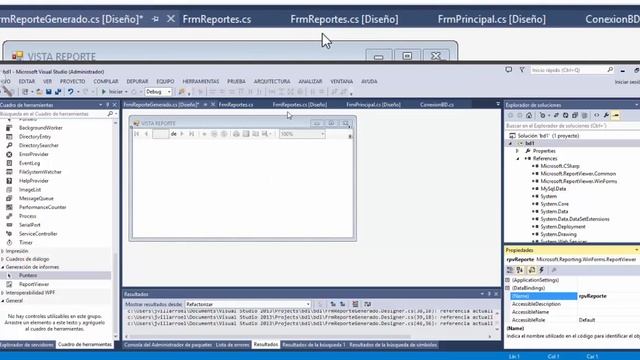The width and height of the screenshot is (640, 360).
Task: Expand (ApplicationSettings) property group
Action: (508, 280)
